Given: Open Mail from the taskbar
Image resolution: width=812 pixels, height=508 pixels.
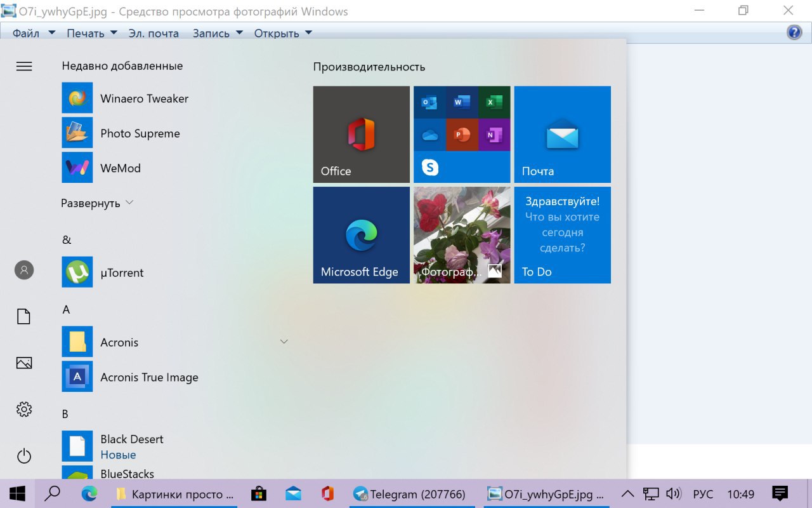Looking at the screenshot, I should pos(293,494).
